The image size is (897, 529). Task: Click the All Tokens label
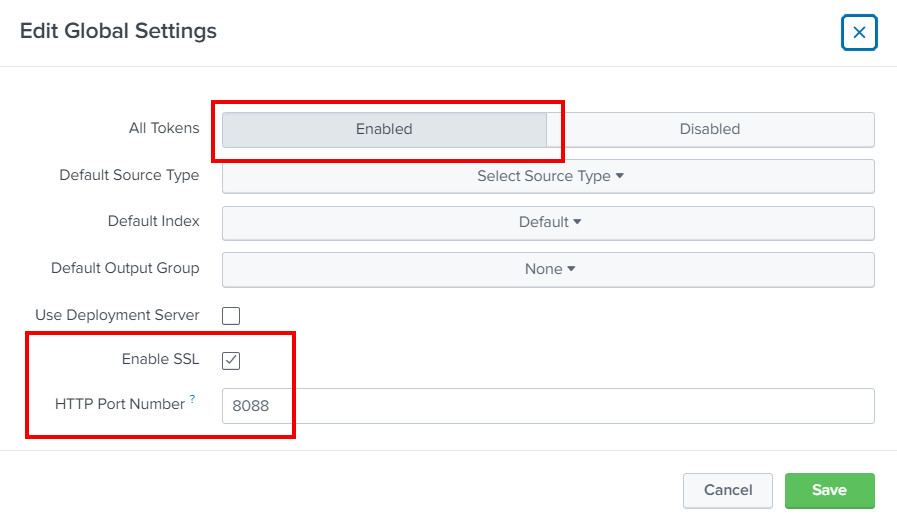pyautogui.click(x=164, y=128)
